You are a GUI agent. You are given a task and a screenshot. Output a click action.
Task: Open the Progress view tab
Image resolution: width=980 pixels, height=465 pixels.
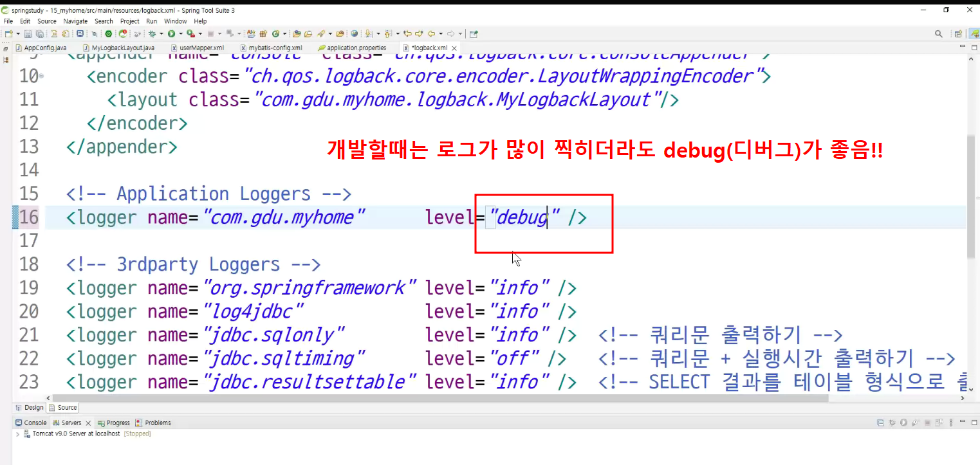pyautogui.click(x=114, y=423)
